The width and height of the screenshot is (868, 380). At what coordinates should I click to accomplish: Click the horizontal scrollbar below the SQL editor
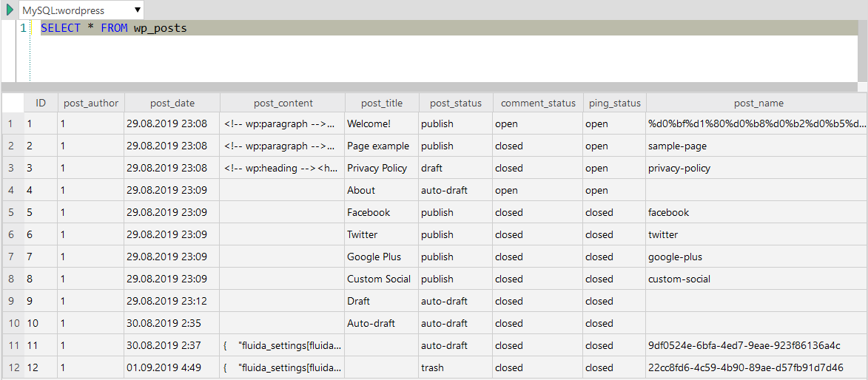(429, 86)
